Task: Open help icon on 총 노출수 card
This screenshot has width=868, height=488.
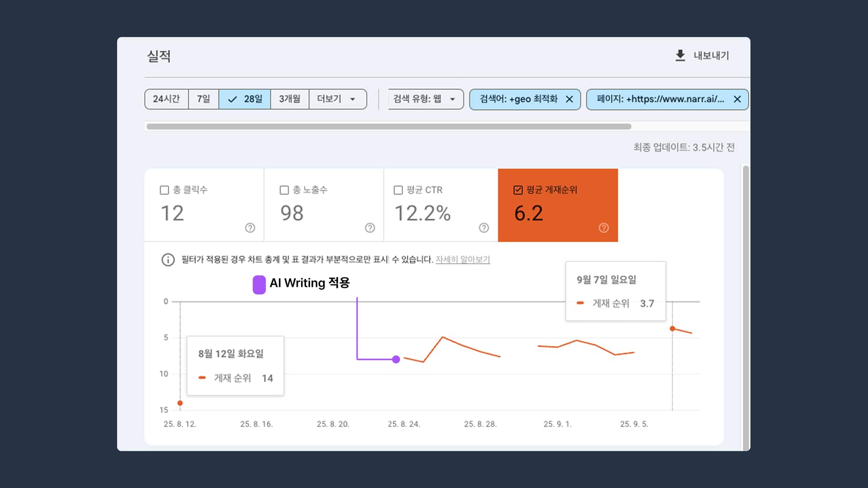Action: click(x=370, y=228)
